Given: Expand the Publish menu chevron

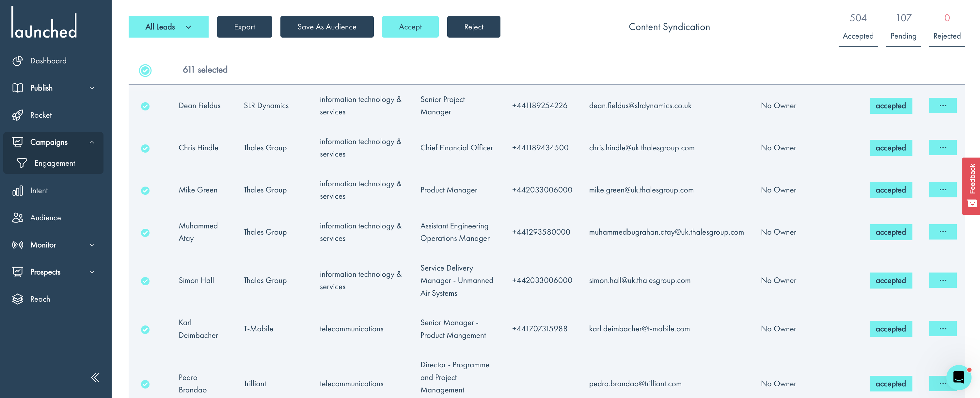Looking at the screenshot, I should coord(92,88).
